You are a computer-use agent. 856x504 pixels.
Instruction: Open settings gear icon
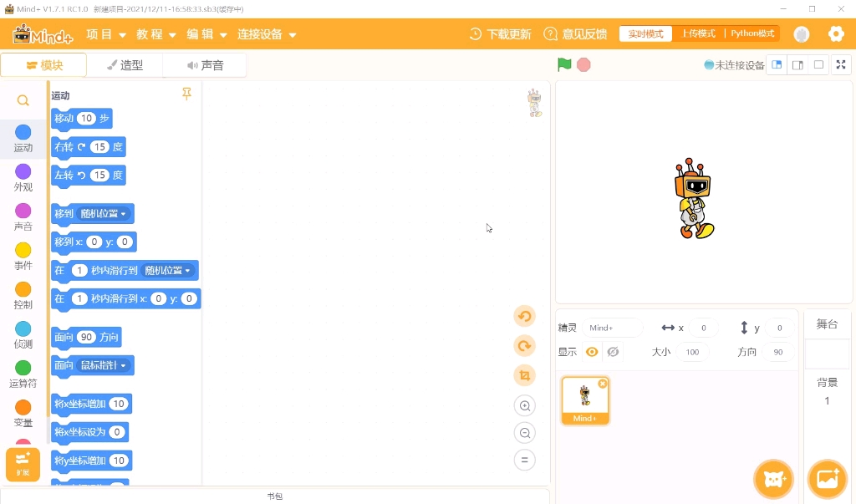pyautogui.click(x=836, y=34)
